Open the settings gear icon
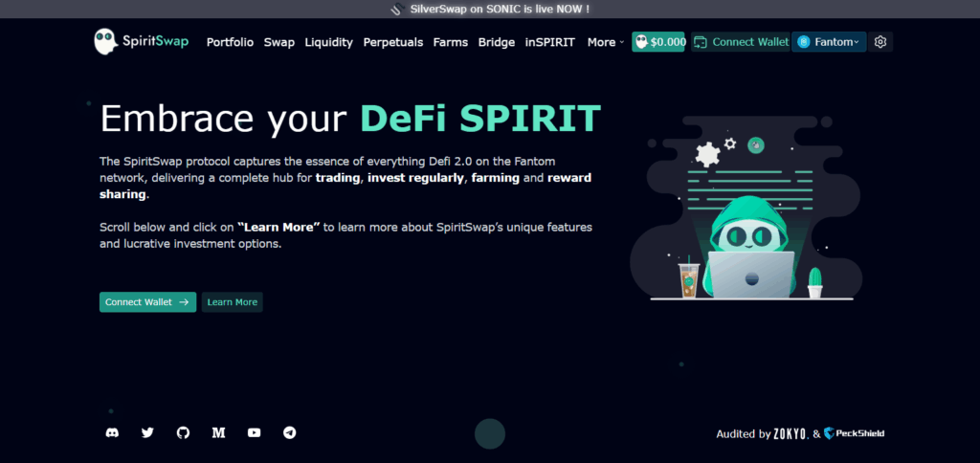Image resolution: width=980 pixels, height=463 pixels. (880, 42)
